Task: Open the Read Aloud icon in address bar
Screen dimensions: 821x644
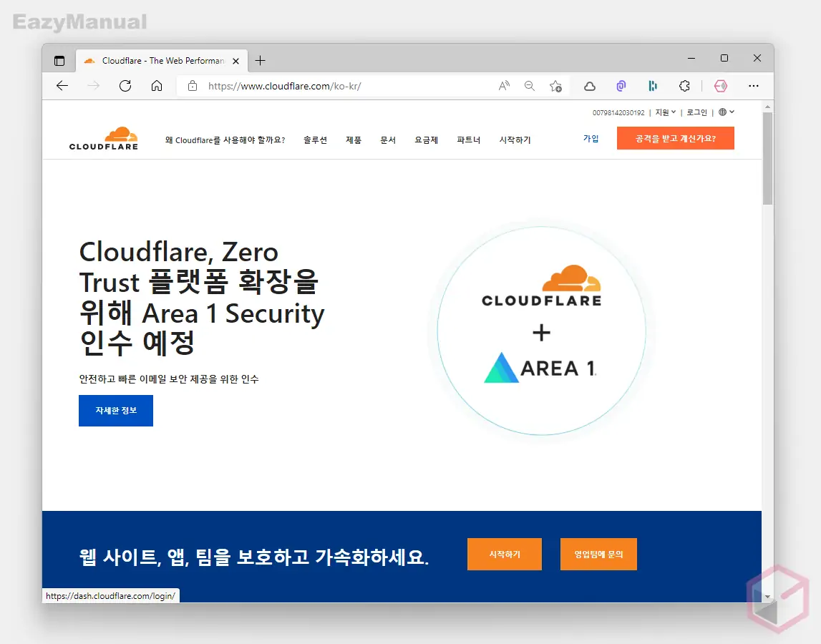Action: coord(504,86)
